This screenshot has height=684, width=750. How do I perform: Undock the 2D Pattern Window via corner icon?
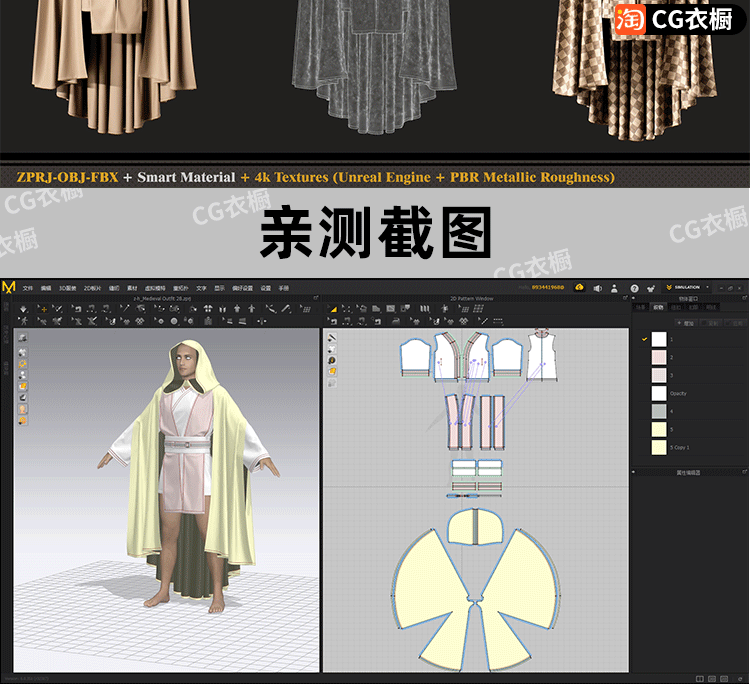pos(625,298)
